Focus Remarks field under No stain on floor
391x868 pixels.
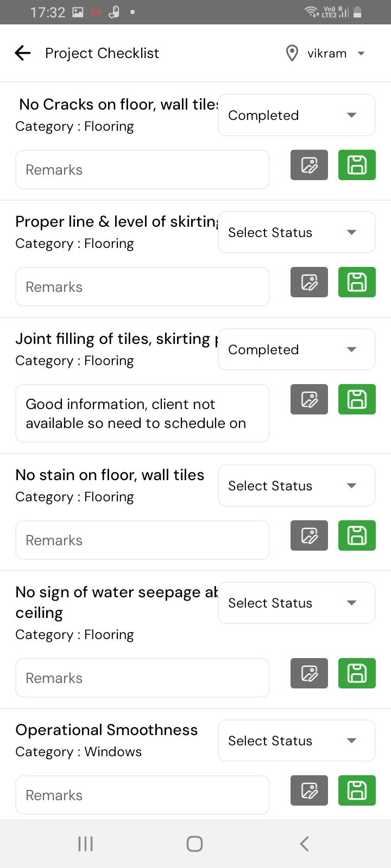142,540
